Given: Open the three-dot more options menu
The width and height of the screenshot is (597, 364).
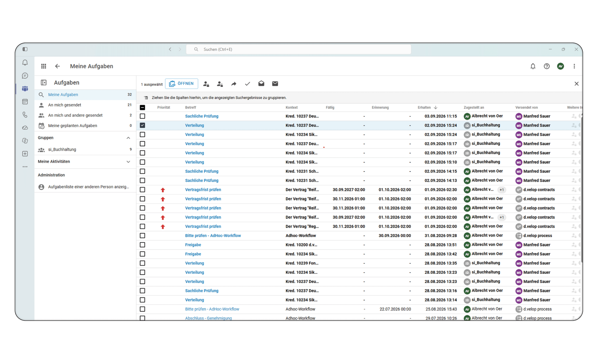Looking at the screenshot, I should [574, 66].
